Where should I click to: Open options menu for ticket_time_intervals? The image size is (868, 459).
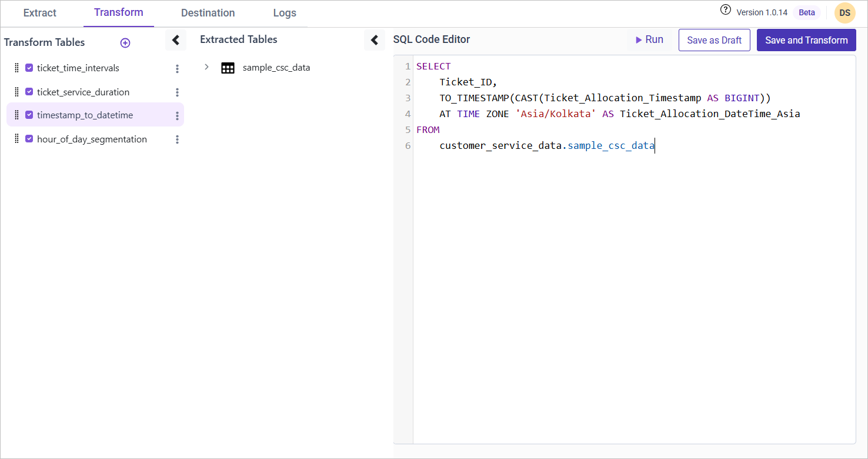[177, 69]
